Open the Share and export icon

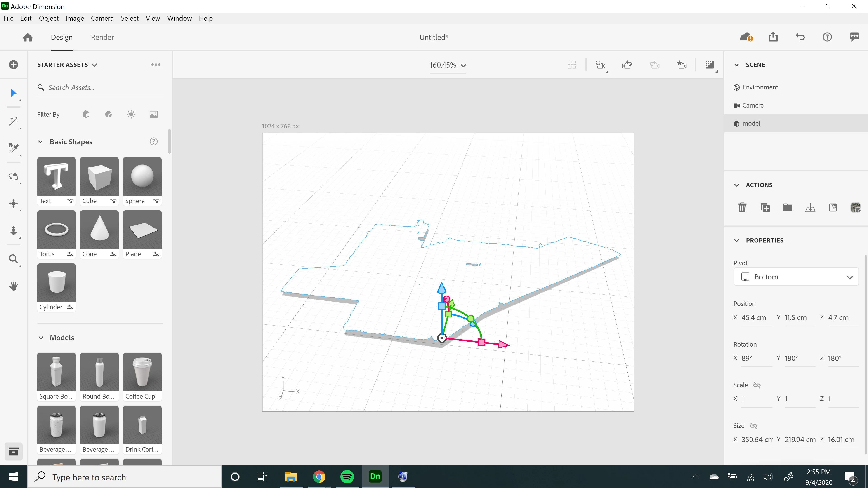click(x=773, y=37)
